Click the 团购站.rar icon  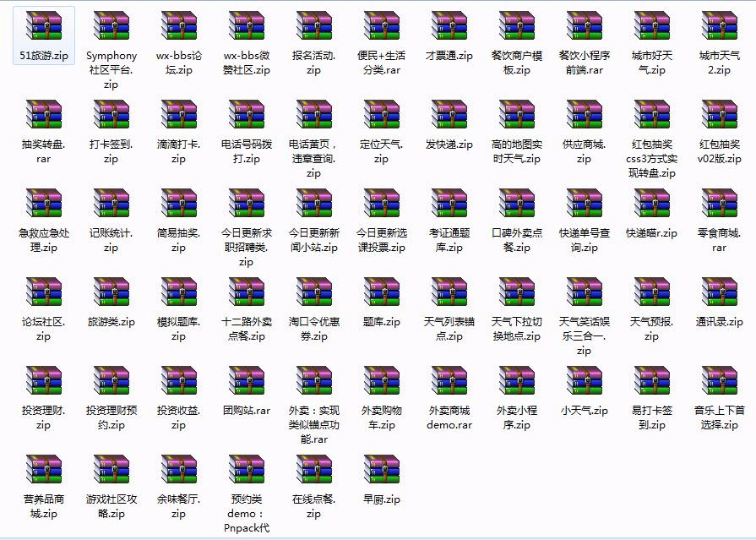247,381
